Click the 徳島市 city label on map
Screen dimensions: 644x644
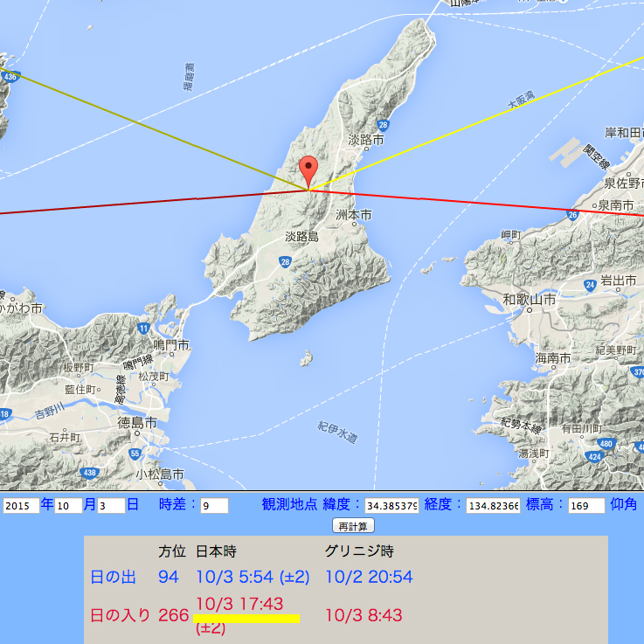[138, 422]
